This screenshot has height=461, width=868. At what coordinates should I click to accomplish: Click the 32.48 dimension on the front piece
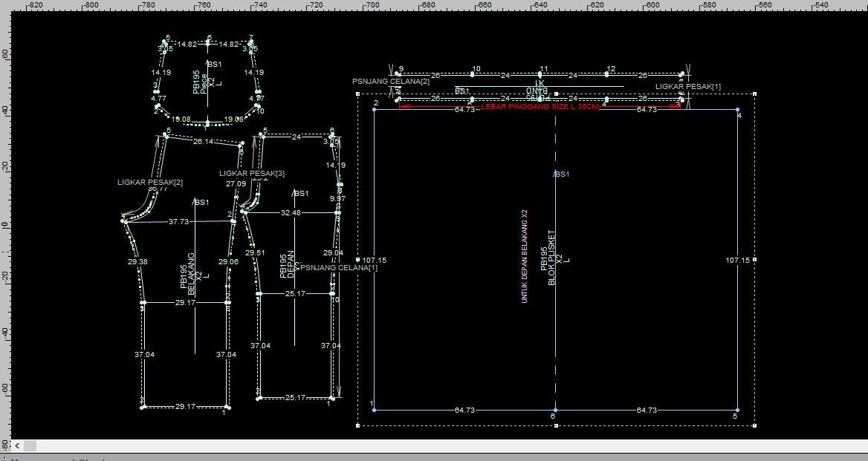click(x=291, y=213)
